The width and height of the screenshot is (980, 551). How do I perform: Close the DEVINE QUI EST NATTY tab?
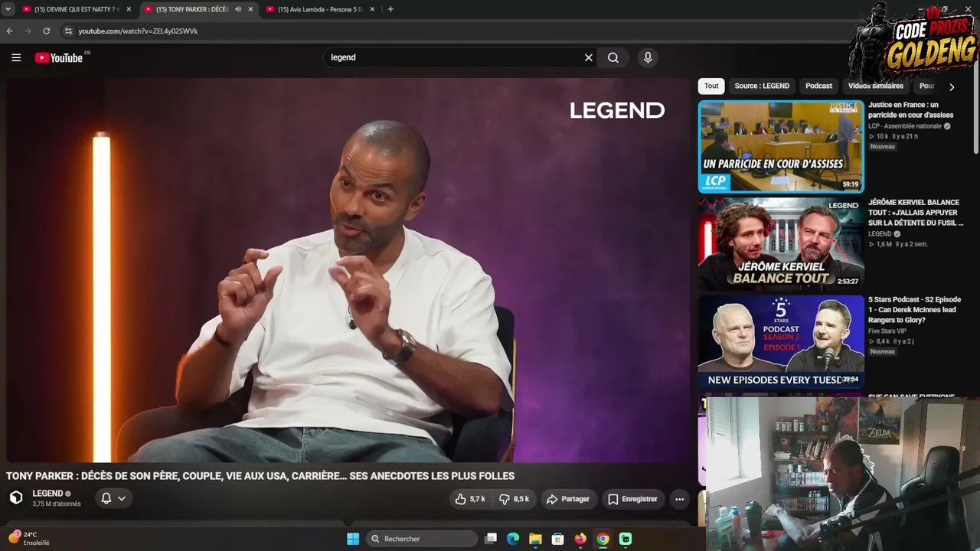pyautogui.click(x=128, y=9)
